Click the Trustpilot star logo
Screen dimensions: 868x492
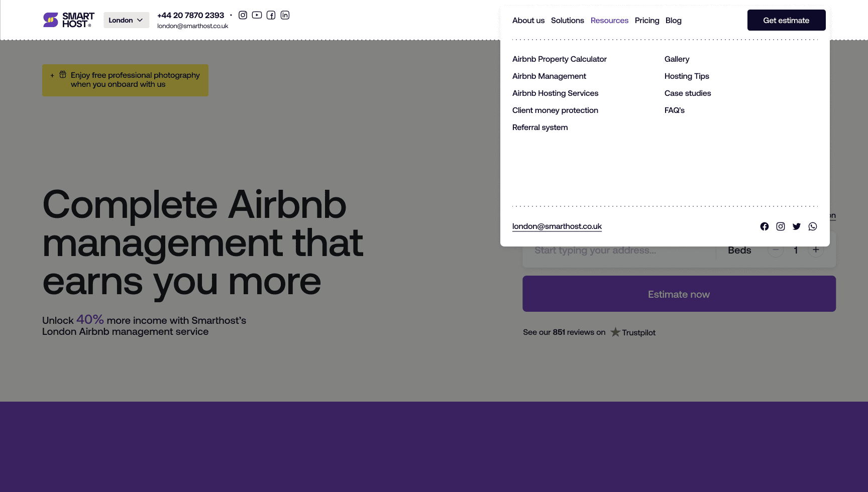615,332
